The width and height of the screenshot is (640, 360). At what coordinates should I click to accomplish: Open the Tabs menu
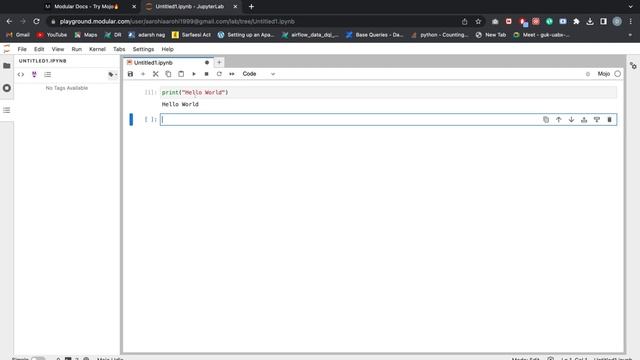119,49
